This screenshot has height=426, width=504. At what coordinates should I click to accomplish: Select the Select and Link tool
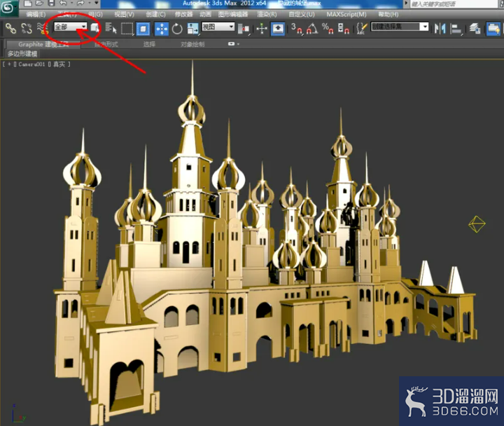[10, 28]
